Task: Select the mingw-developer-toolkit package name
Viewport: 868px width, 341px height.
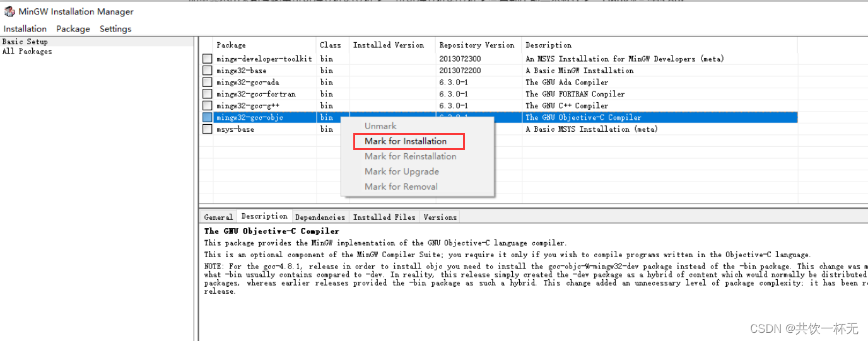Action: pyautogui.click(x=264, y=59)
